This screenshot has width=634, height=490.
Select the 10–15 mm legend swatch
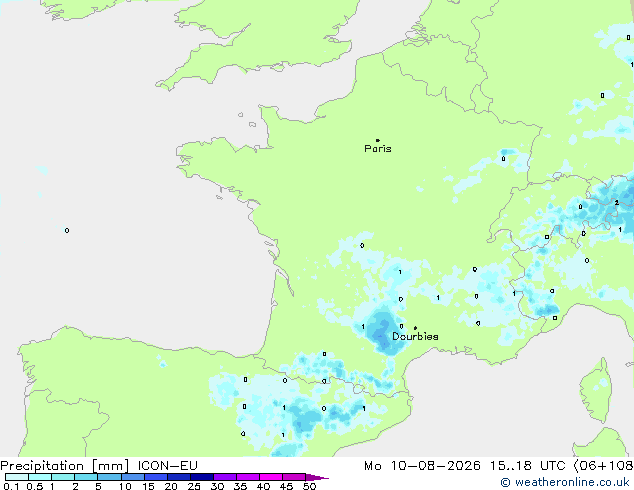(x=132, y=477)
